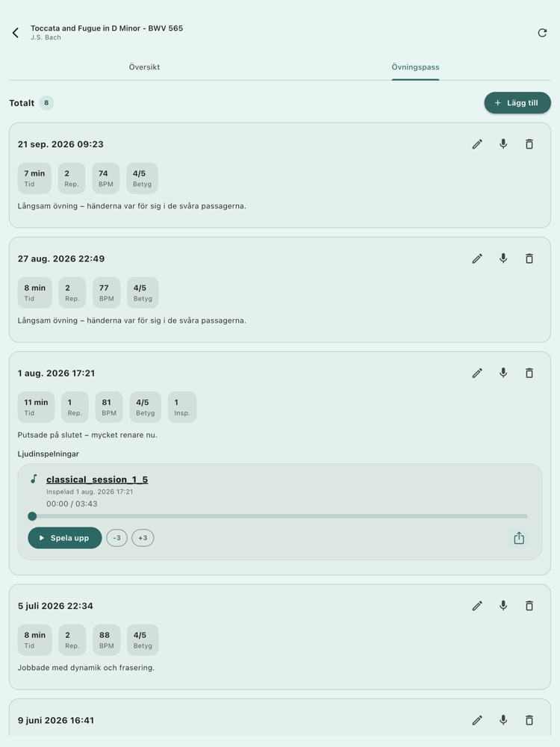Click the 00:00 / 03:43 time readout
This screenshot has width=560, height=747.
click(72, 504)
